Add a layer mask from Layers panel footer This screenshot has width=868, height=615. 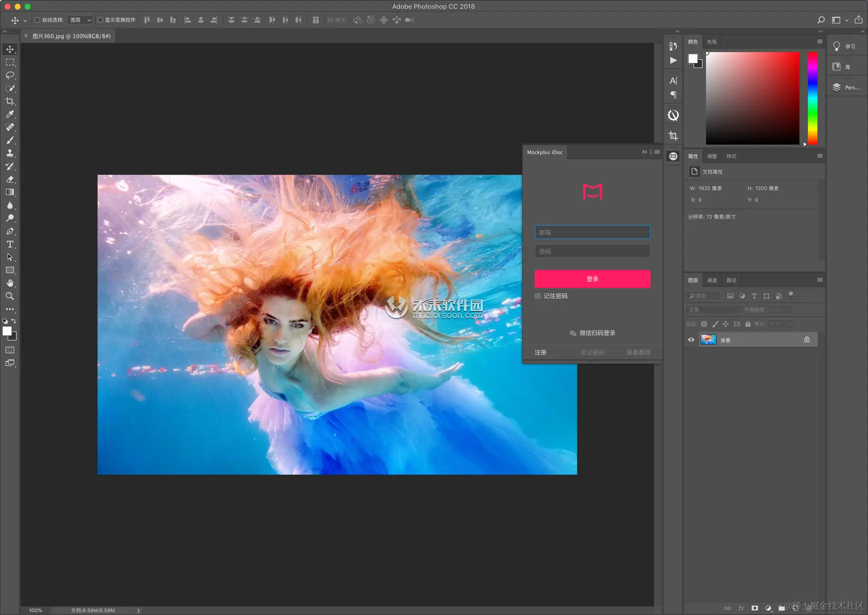coord(755,608)
